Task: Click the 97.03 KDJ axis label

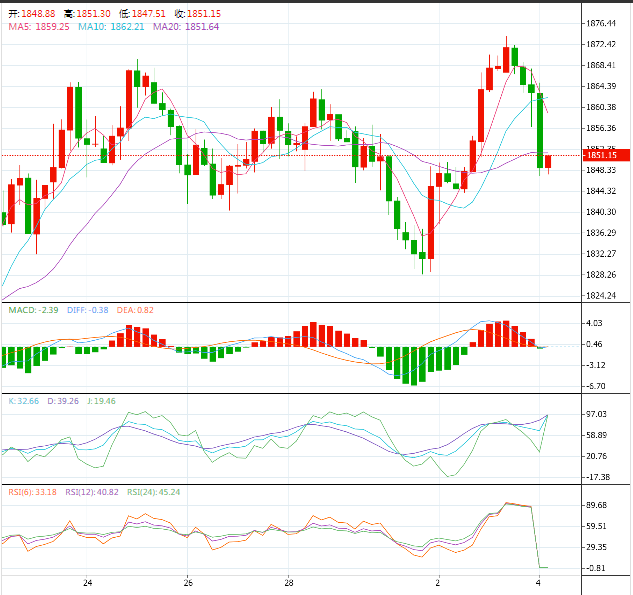Action: coord(596,414)
